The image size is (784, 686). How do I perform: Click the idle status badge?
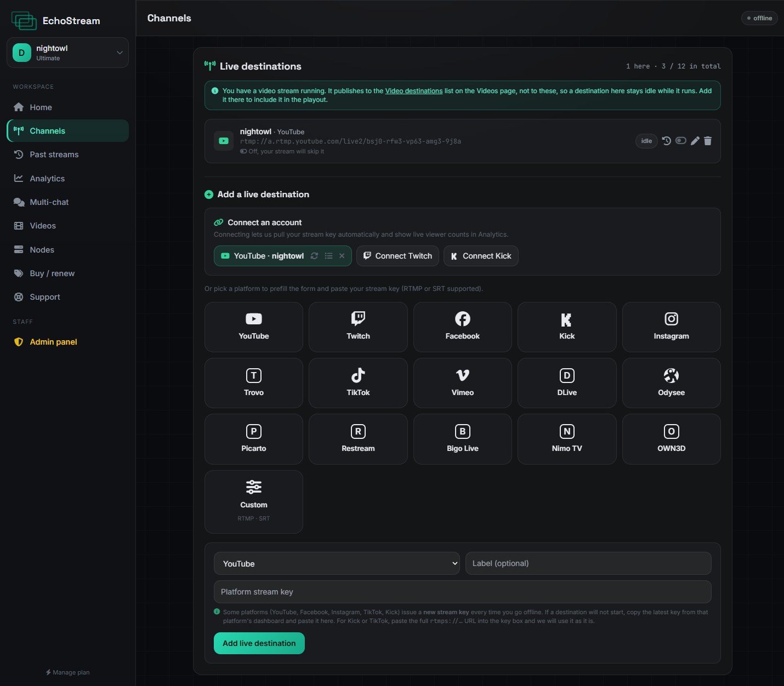pos(646,141)
